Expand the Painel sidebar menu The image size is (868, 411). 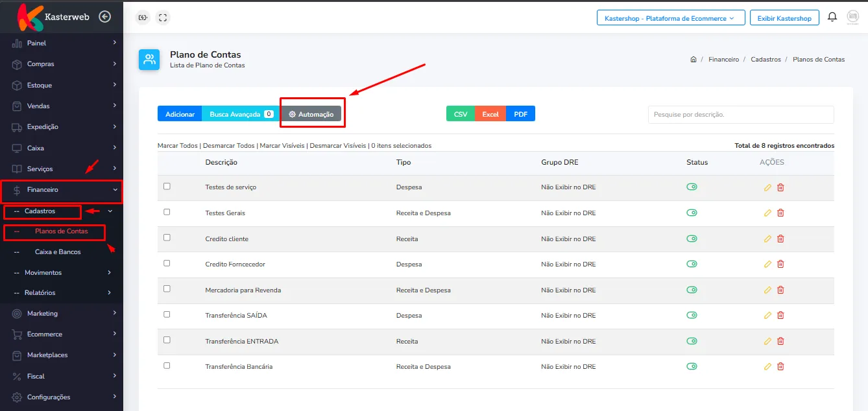point(62,43)
